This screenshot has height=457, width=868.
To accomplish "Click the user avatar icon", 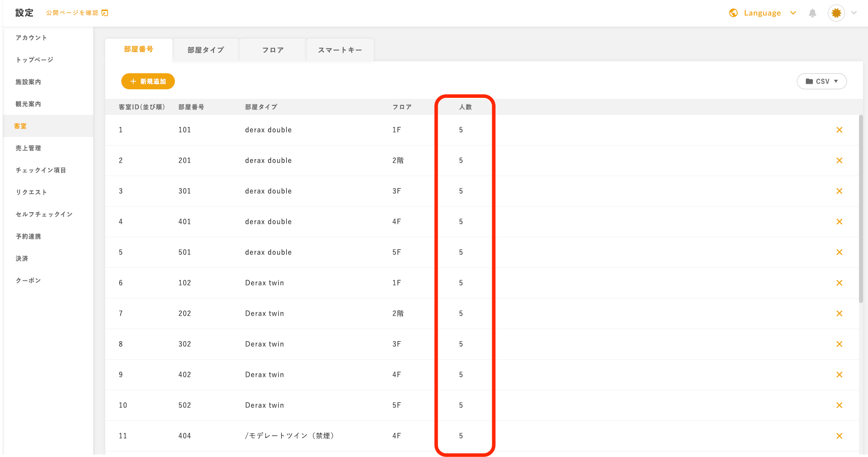I will point(836,13).
